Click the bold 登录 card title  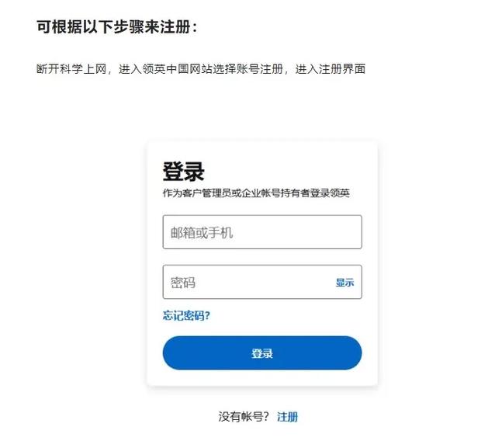coord(183,171)
